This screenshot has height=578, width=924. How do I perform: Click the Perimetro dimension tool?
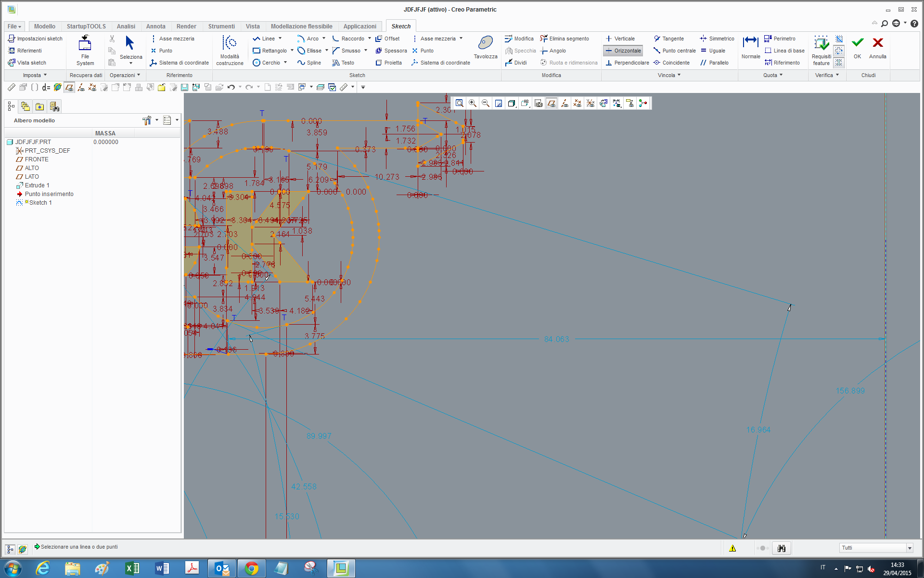pos(780,39)
